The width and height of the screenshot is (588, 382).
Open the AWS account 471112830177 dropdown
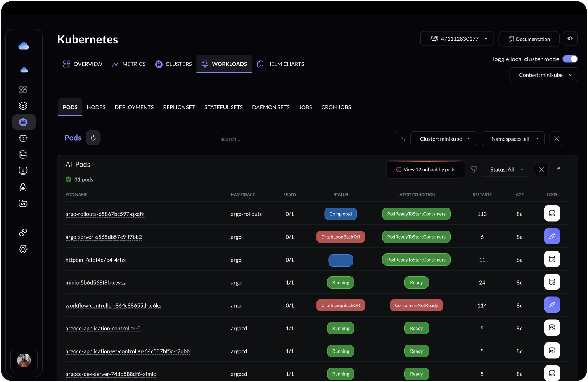click(x=457, y=39)
